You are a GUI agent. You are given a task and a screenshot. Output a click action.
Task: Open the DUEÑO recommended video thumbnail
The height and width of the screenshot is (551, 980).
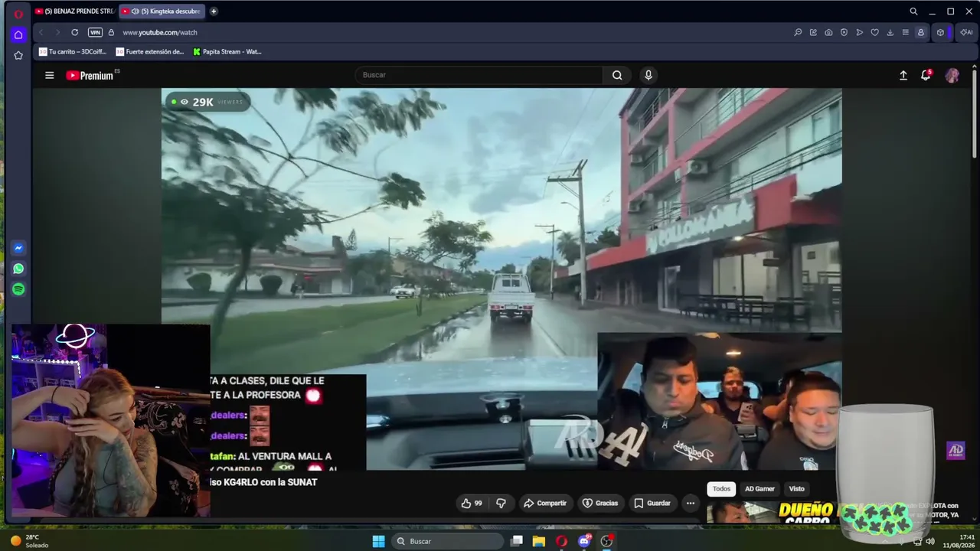[x=771, y=512]
